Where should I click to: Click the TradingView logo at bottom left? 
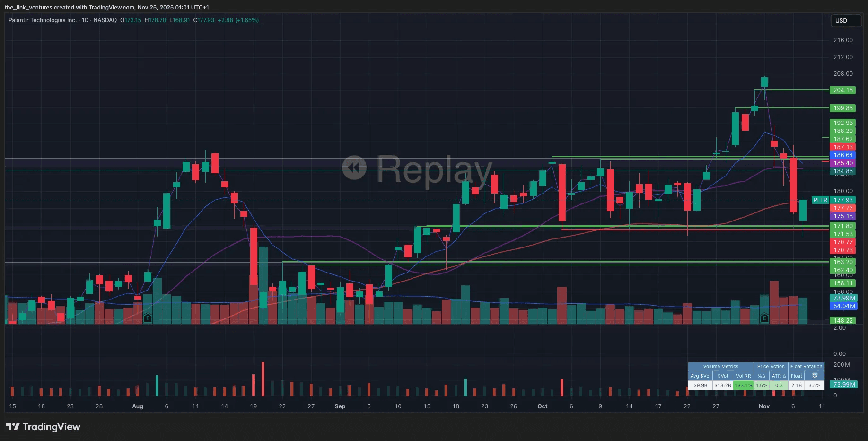43,427
